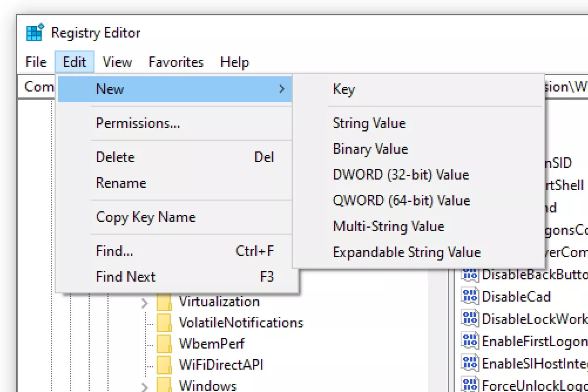Viewport: 588px width, 392px height.
Task: Select the New submenu entry
Action: [x=175, y=89]
